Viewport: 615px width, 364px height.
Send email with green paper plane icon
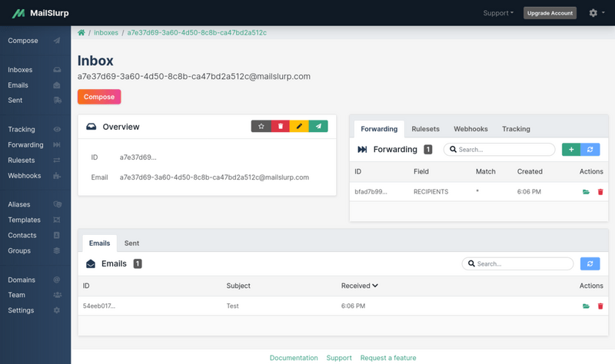pos(318,126)
